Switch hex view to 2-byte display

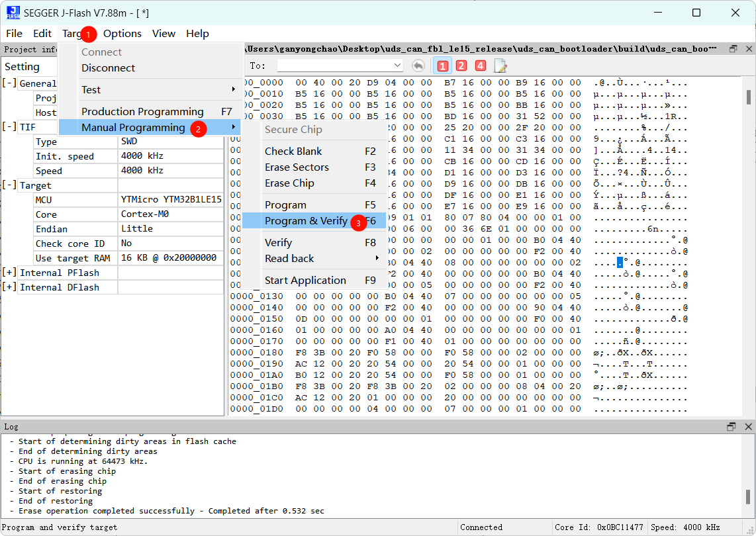(x=461, y=66)
